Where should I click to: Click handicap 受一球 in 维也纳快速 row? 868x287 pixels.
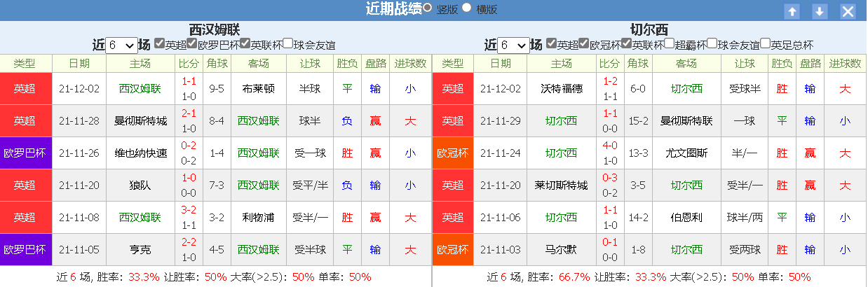310,153
